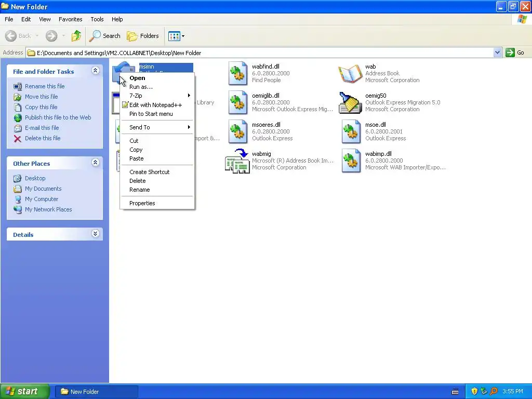Select Edit with Notepad++

[x=157, y=105]
